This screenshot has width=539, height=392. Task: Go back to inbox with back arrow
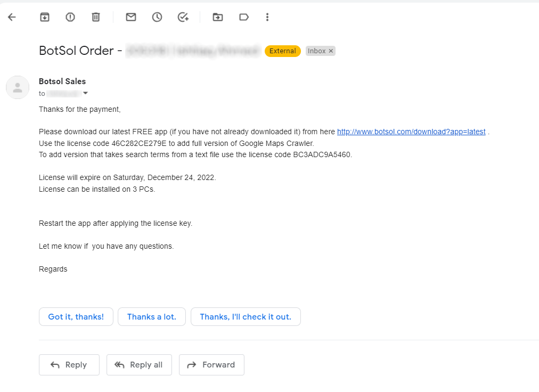[x=12, y=17]
